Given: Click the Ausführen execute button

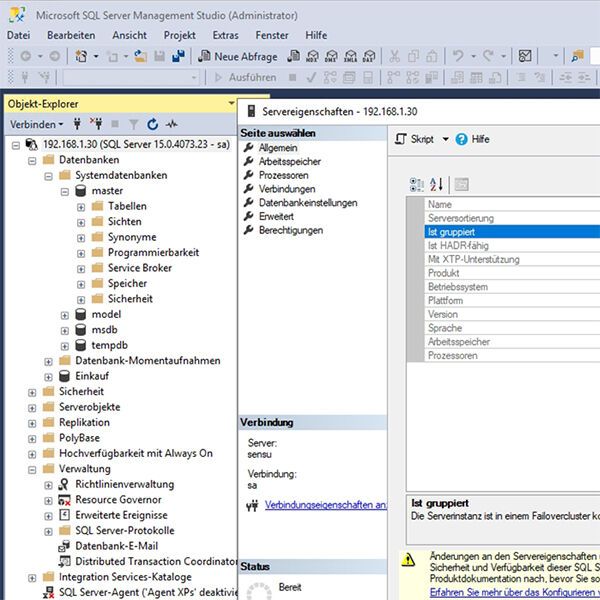Looking at the screenshot, I should tap(245, 78).
